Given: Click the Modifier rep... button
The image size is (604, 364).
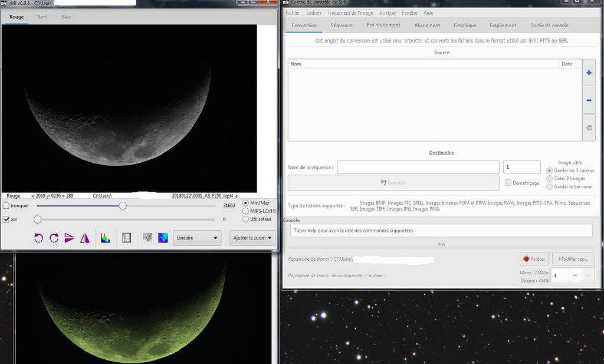Looking at the screenshot, I should [573, 259].
